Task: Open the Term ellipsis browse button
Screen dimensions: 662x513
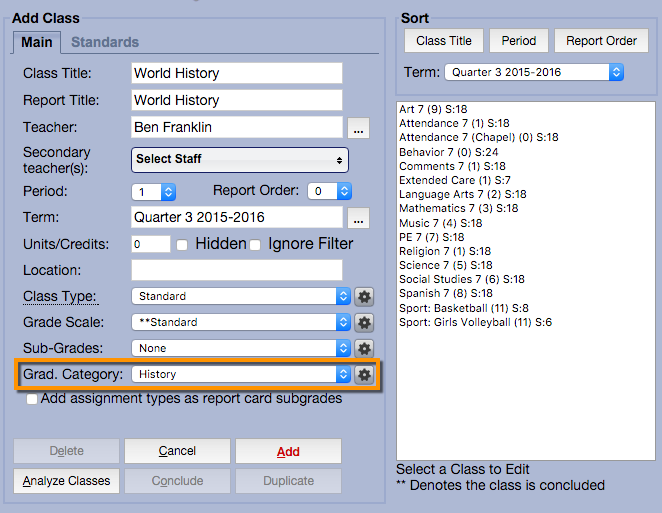Action: pos(359,219)
